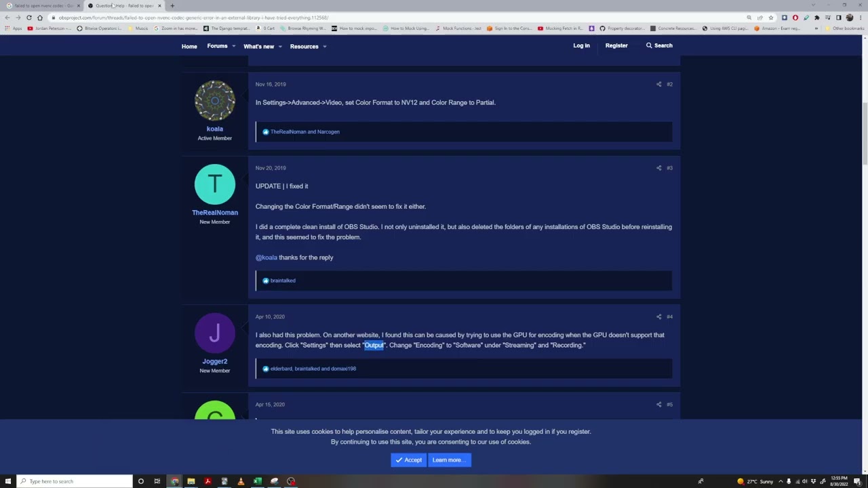868x488 pixels.
Task: Click the Nov 16, 2019 post date
Action: (271, 84)
